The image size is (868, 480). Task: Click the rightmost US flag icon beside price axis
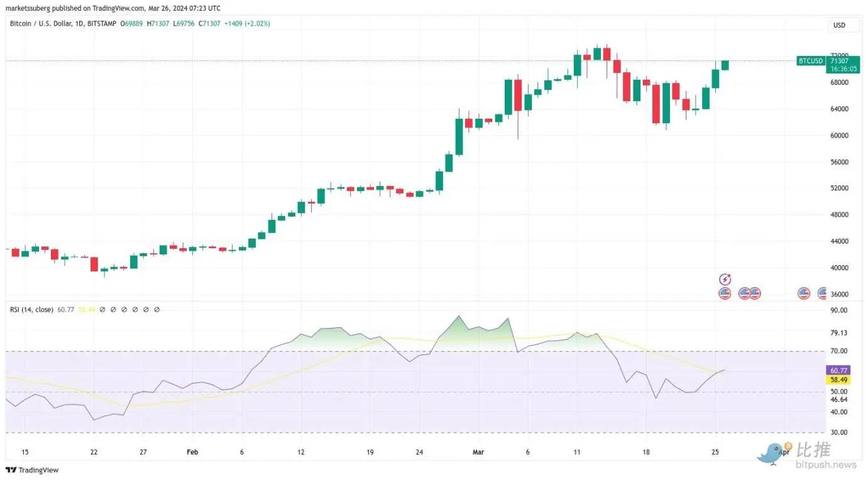click(822, 293)
